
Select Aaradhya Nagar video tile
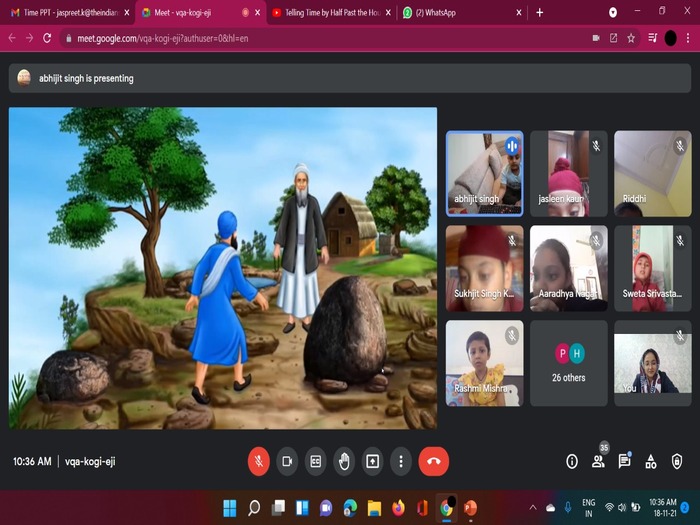click(x=568, y=268)
